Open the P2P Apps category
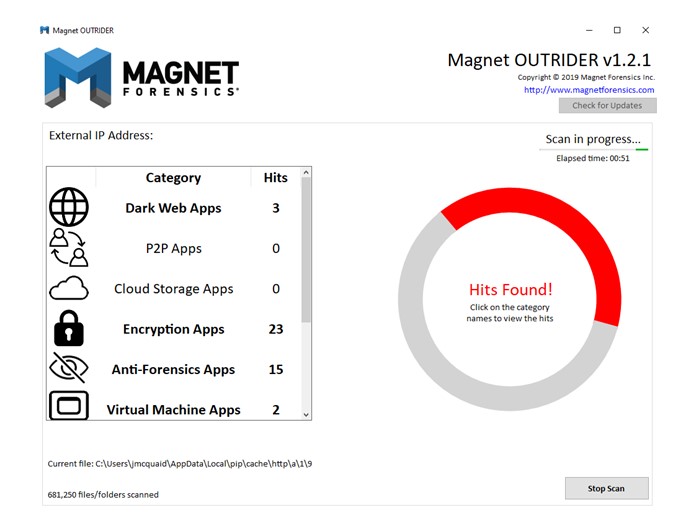The width and height of the screenshot is (696, 532). pyautogui.click(x=174, y=248)
